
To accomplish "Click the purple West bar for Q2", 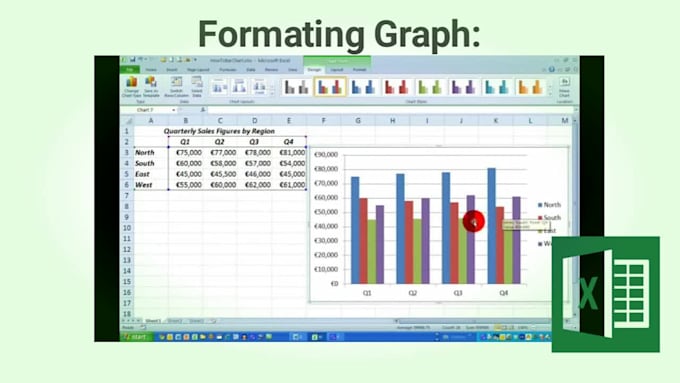I will click(425, 241).
